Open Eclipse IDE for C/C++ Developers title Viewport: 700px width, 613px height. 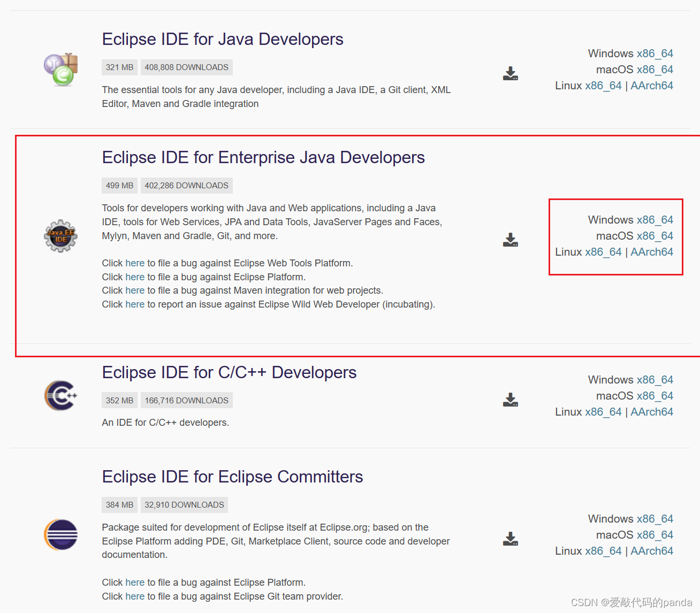click(x=229, y=372)
